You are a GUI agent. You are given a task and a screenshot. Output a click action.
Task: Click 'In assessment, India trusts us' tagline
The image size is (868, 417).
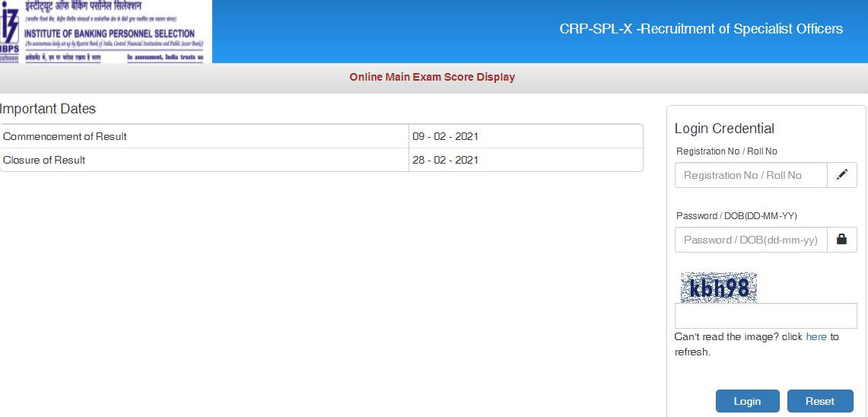click(166, 57)
